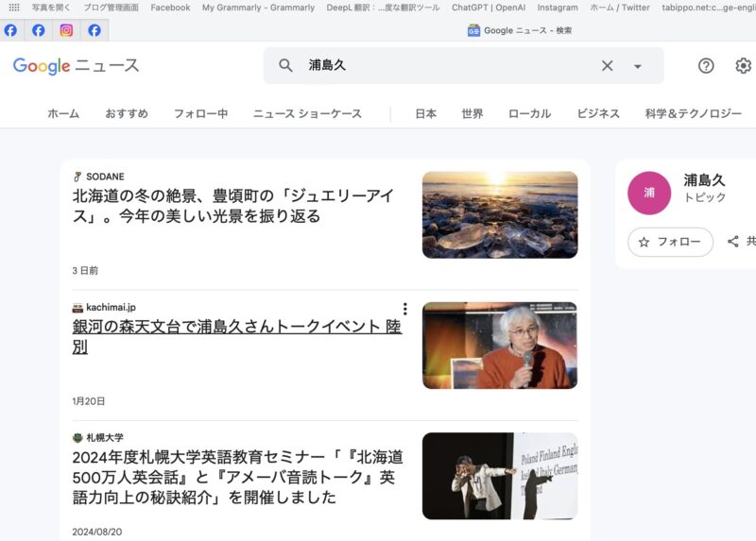Screen dimensions: 756x541
Task: Open the 日本 news section
Action: 426,113
